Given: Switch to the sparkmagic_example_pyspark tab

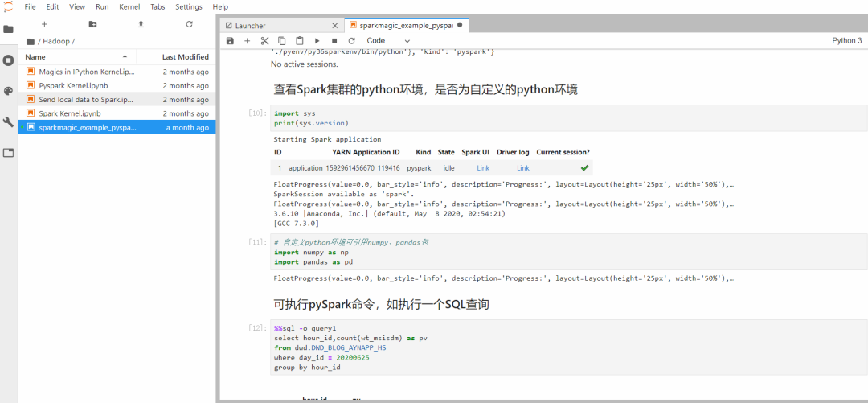Looking at the screenshot, I should coord(407,26).
